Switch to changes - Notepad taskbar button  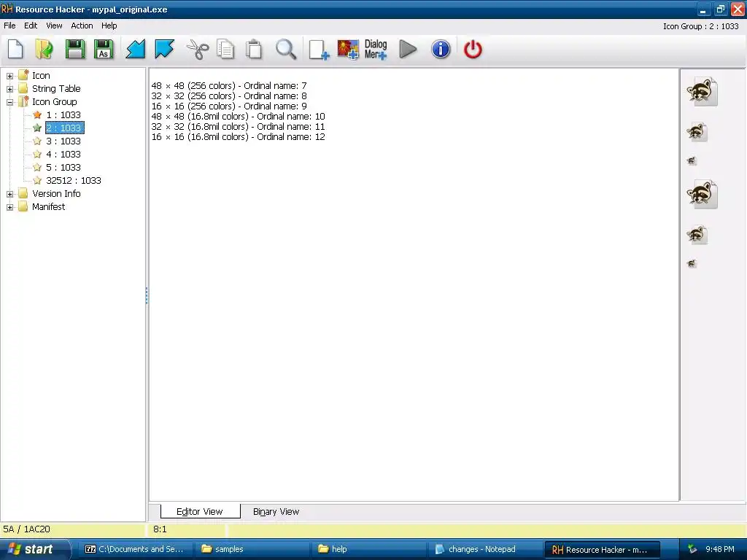point(485,549)
